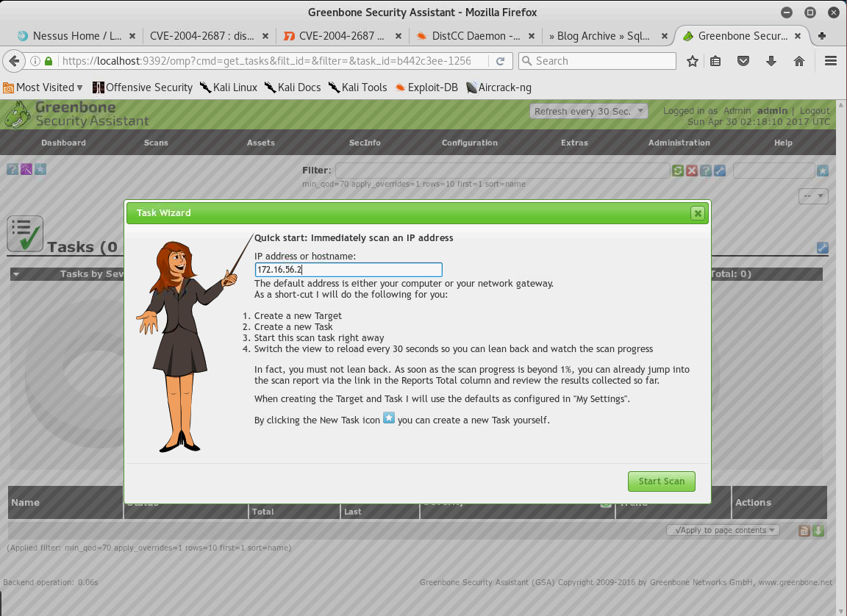The height and width of the screenshot is (616, 847).
Task: Click the green update filter icon
Action: pos(677,171)
